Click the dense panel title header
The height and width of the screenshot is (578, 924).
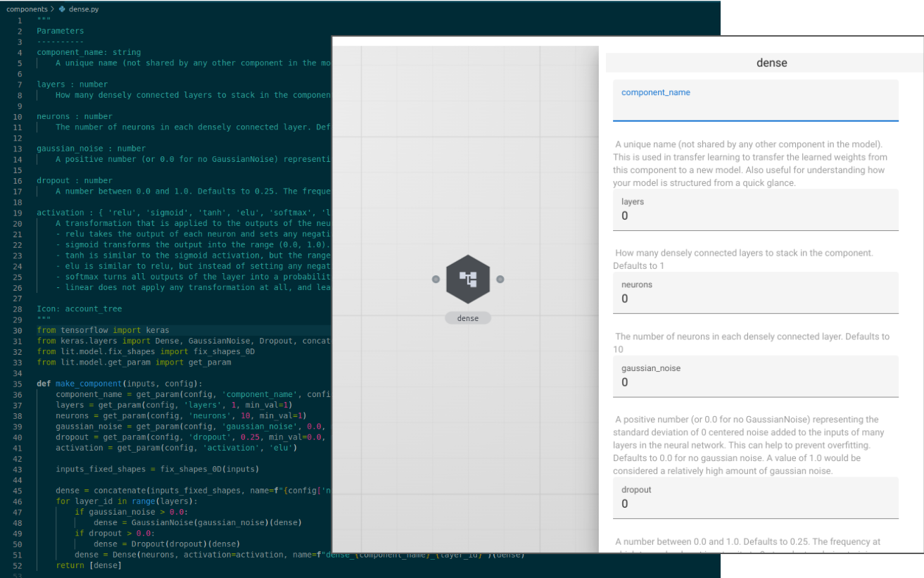771,63
